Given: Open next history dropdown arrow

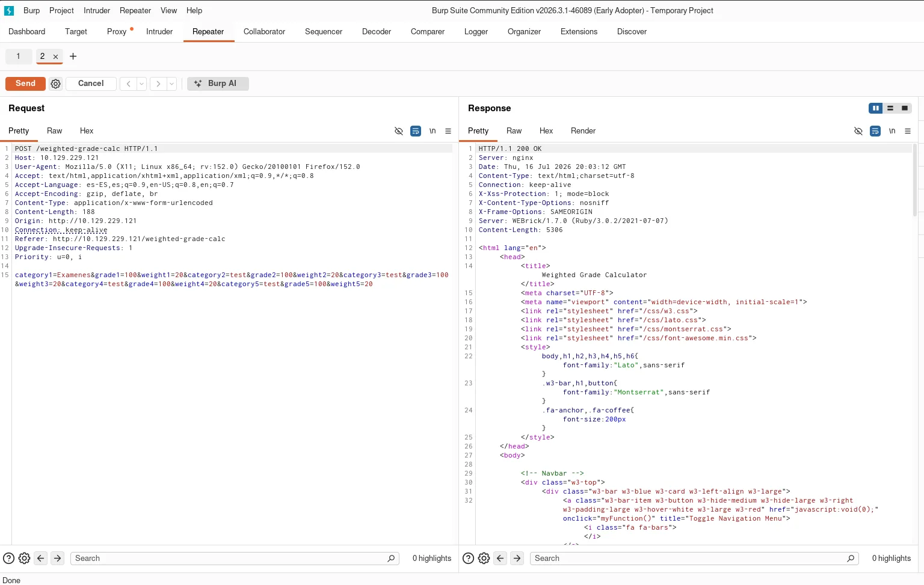Looking at the screenshot, I should [x=172, y=84].
